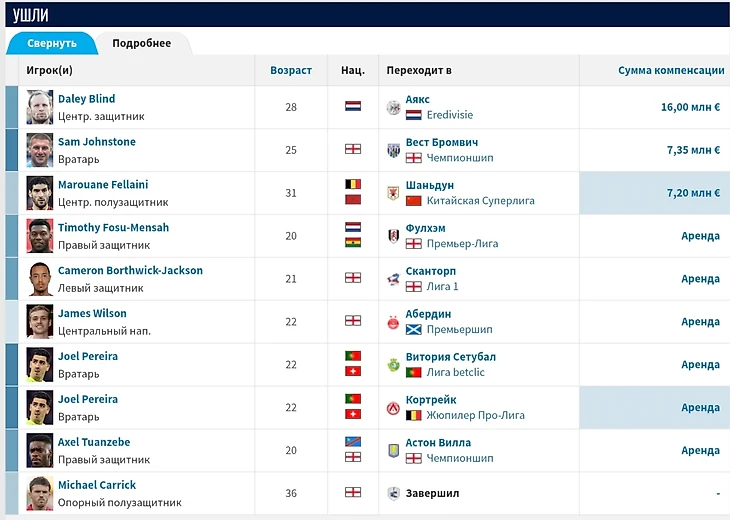Select the Свернуть tab
The width and height of the screenshot is (730, 520).
[52, 44]
